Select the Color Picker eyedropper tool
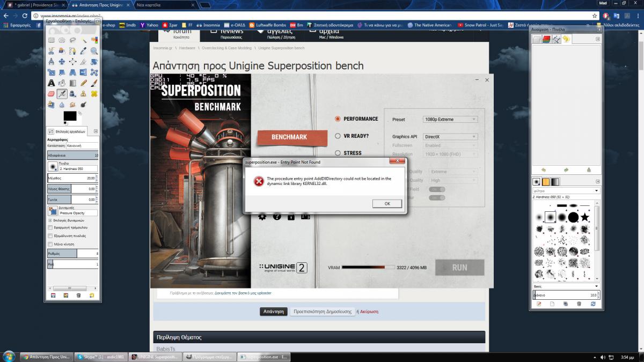The width and height of the screenshot is (644, 362). pos(83,51)
